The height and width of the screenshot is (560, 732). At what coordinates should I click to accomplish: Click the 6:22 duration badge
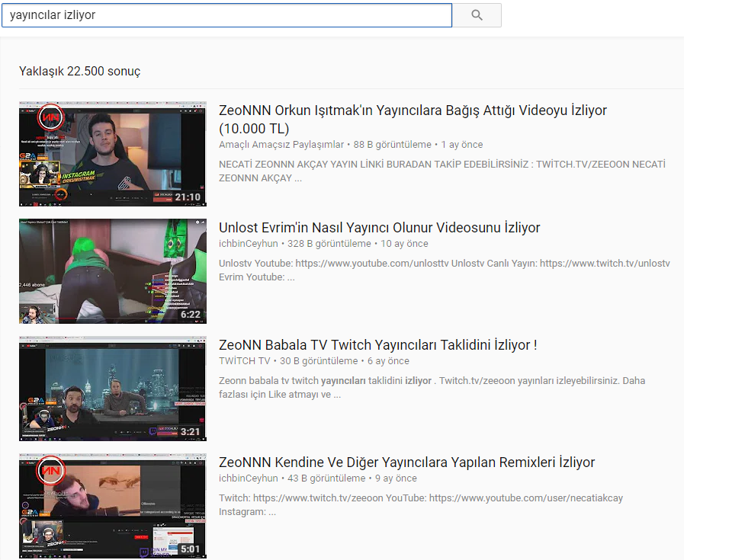191,315
